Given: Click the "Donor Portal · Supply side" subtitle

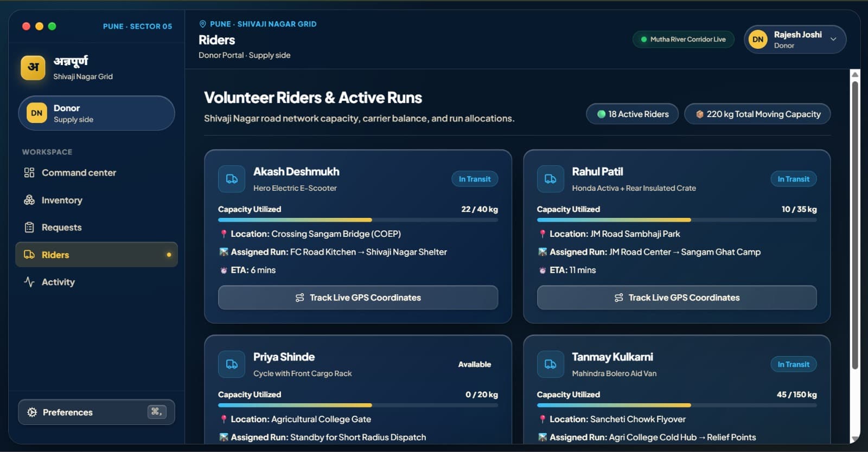Looking at the screenshot, I should [x=244, y=55].
